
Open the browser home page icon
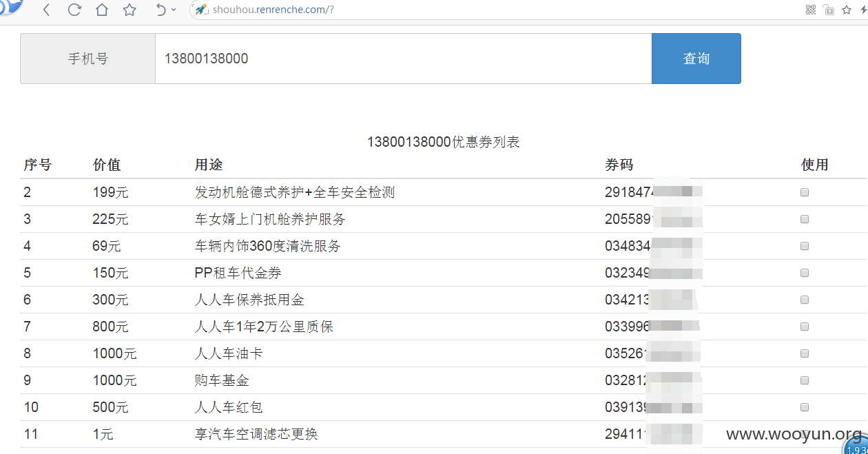pos(102,10)
